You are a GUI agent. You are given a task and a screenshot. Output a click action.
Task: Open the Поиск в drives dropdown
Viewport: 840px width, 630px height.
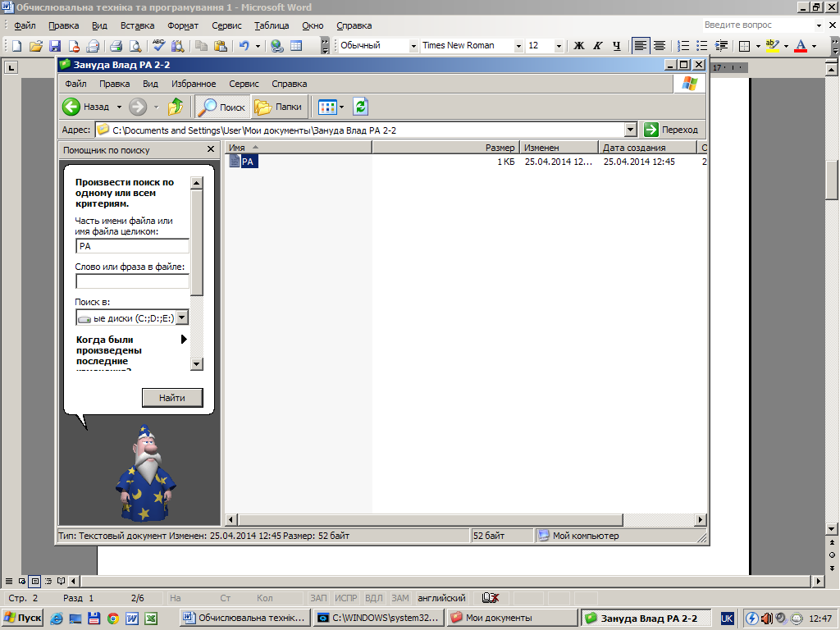pyautogui.click(x=182, y=317)
